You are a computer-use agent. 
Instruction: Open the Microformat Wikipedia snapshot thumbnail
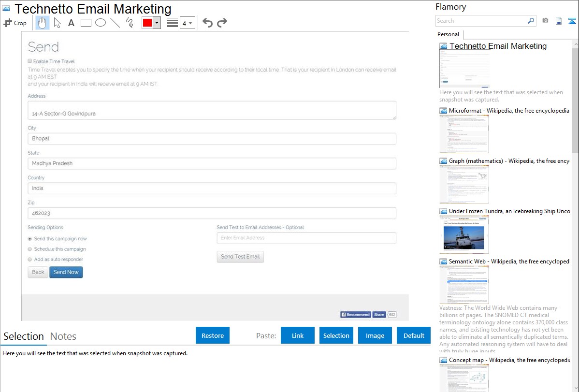(x=464, y=134)
